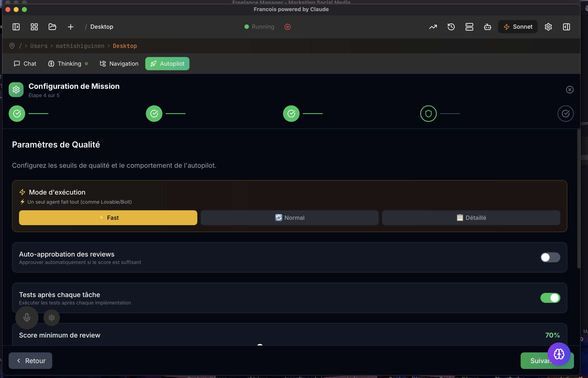The height and width of the screenshot is (378, 588).
Task: Click mathishiguinen in breadcrumb path
Action: 80,46
